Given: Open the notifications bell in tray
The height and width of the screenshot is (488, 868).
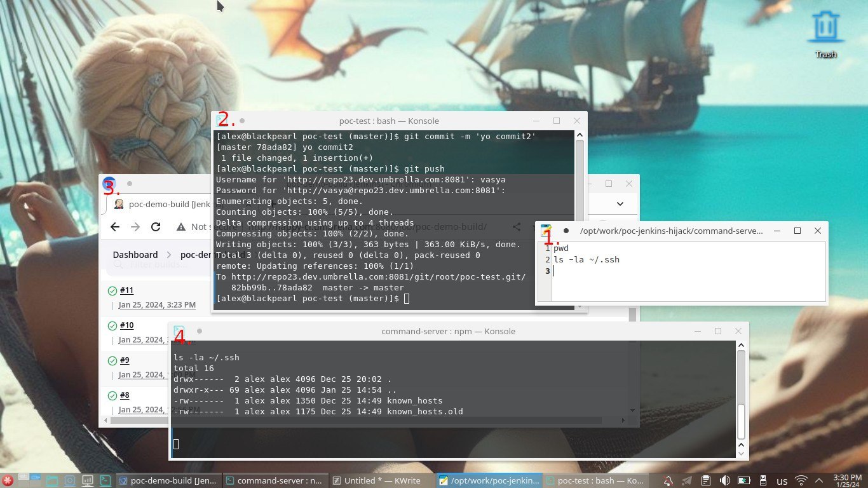Looking at the screenshot, I should (668, 480).
